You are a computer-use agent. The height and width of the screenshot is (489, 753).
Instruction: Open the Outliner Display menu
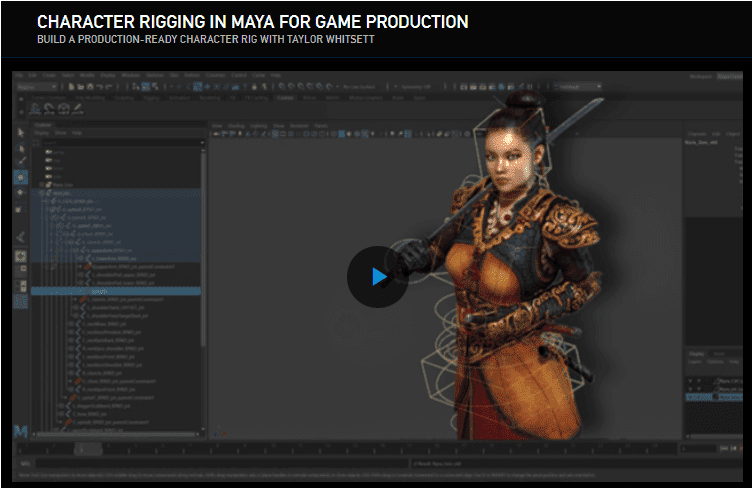point(42,132)
